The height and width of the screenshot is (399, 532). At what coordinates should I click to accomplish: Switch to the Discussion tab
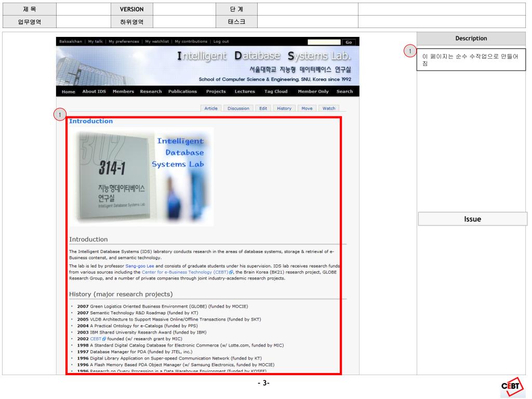coord(238,108)
